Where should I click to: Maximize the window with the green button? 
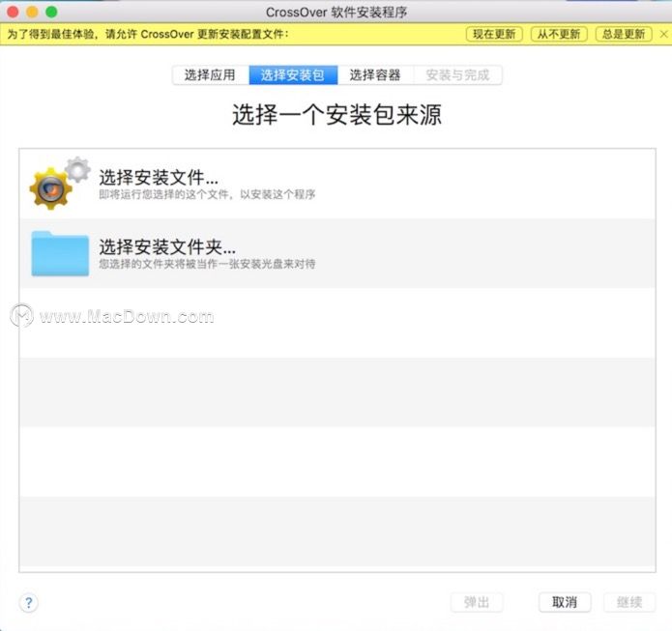51,12
